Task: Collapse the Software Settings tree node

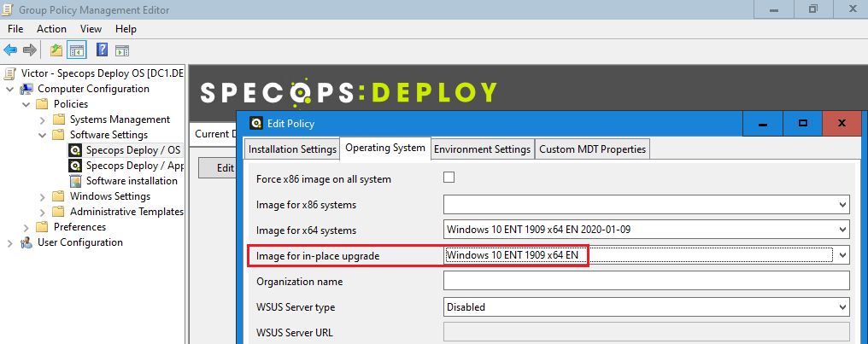Action: [x=43, y=135]
